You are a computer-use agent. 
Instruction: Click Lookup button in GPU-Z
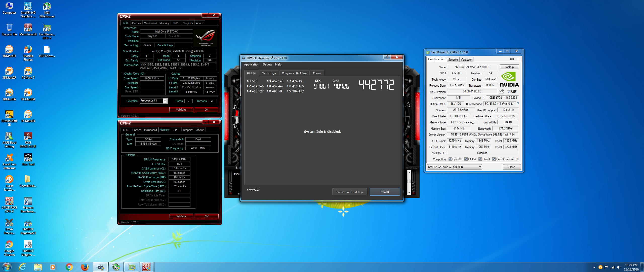click(x=509, y=67)
